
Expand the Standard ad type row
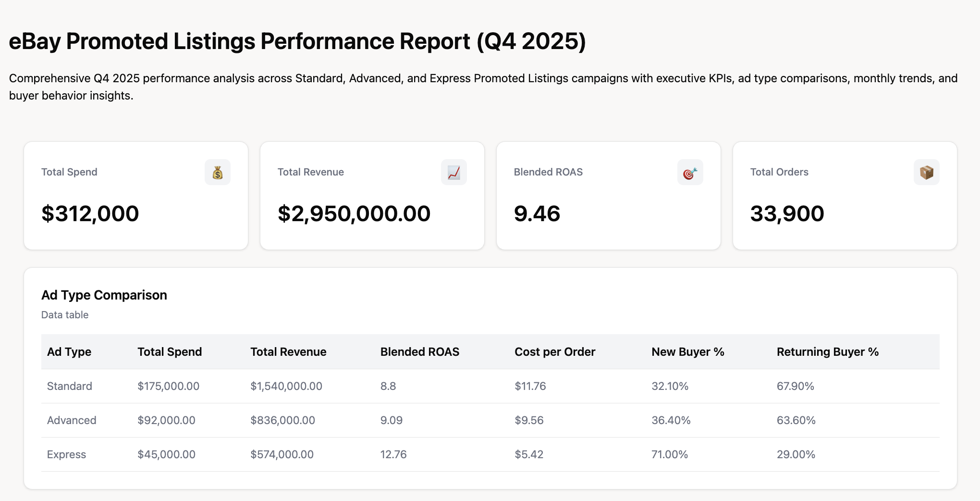coord(69,386)
